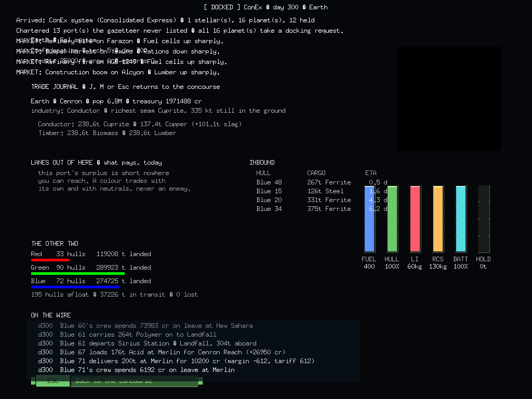Click the 'Green 90 hulls' standings row
The width and height of the screenshot is (532, 399).
pyautogui.click(x=91, y=268)
